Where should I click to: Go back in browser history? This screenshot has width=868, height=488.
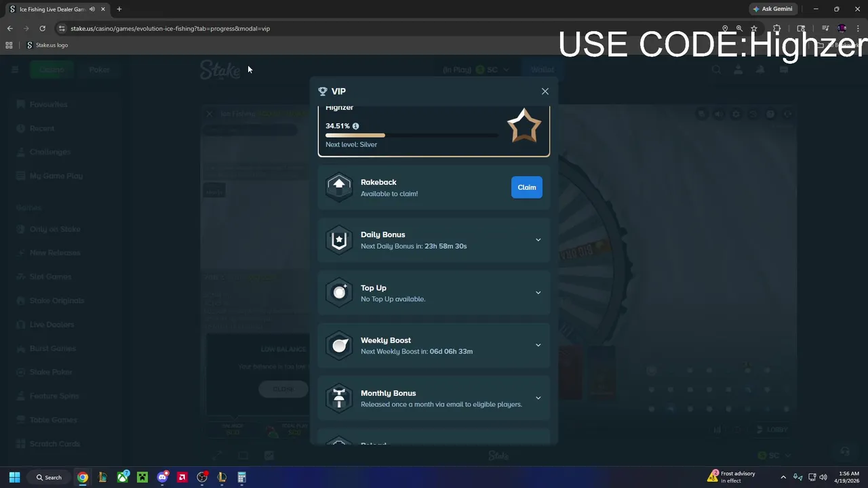point(9,28)
